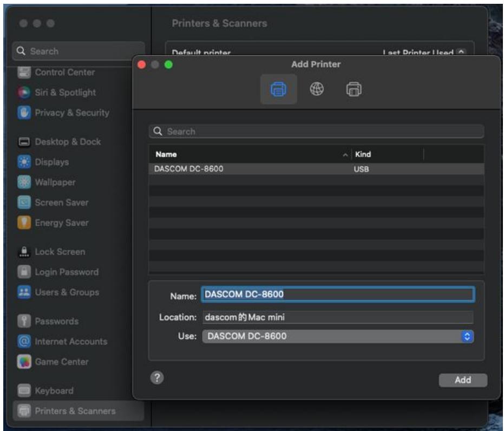Toggle sort order arrow in Name column

345,155
